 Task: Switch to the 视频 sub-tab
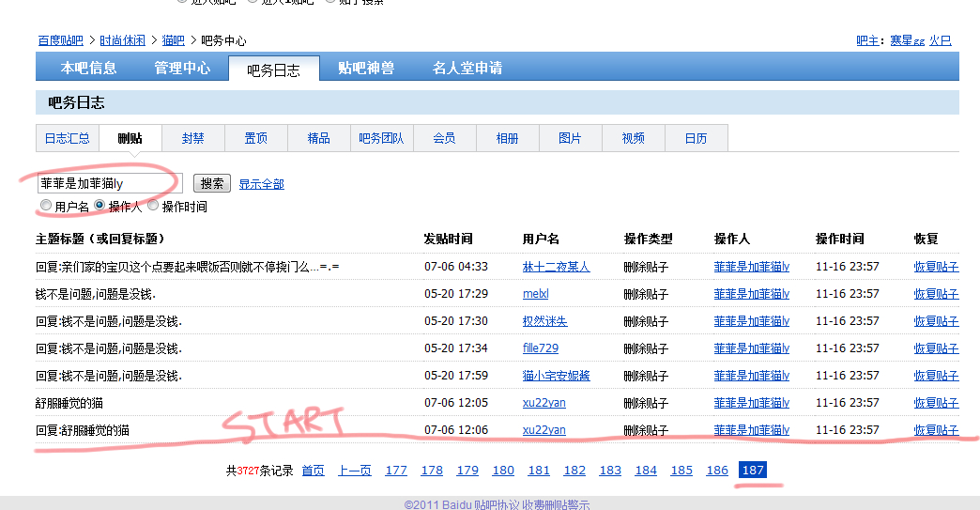click(x=633, y=138)
